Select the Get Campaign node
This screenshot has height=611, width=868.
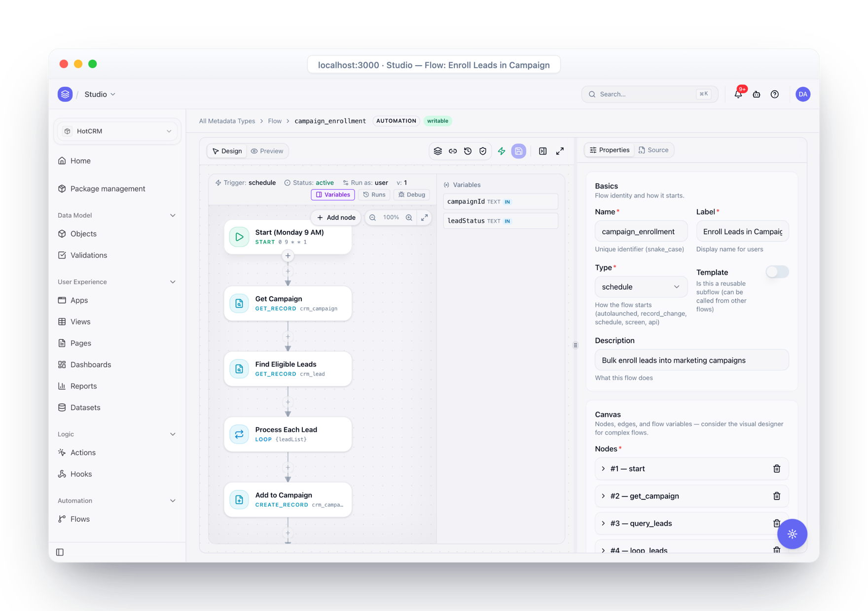tap(288, 304)
